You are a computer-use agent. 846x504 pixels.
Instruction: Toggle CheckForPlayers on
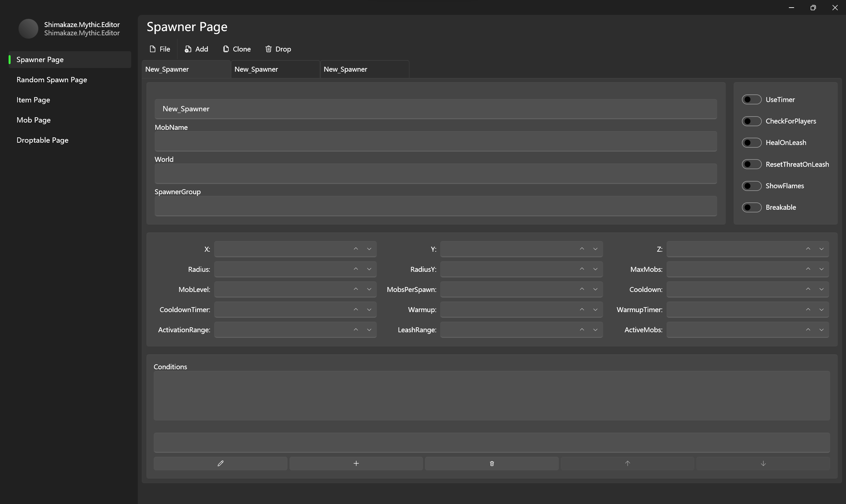point(751,121)
